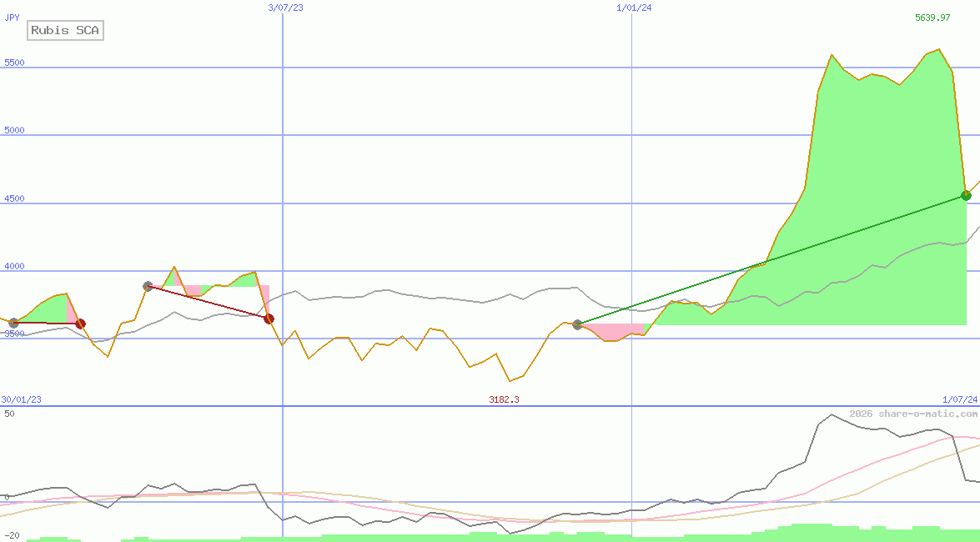
Task: Click the 5500 price axis label
Action: (x=14, y=63)
